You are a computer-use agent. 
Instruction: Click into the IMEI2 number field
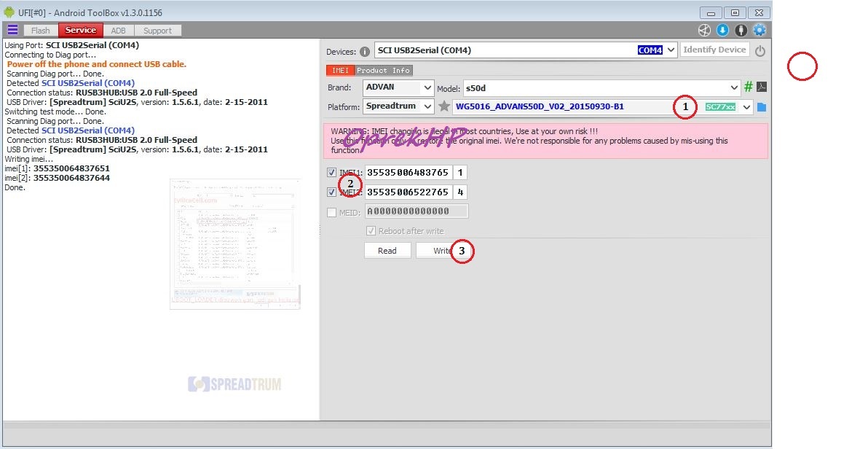coord(409,192)
